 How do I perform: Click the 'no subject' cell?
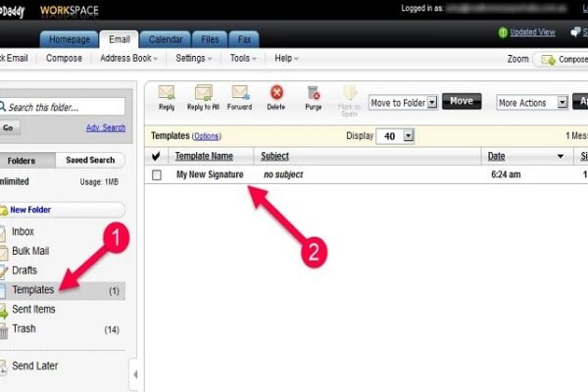[283, 174]
